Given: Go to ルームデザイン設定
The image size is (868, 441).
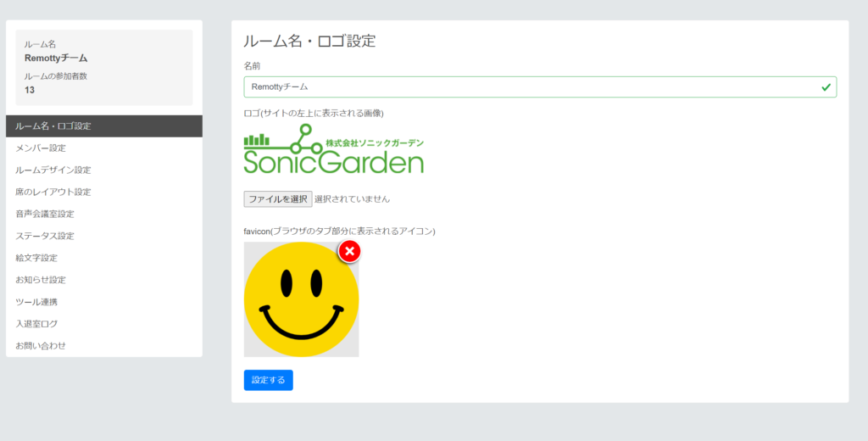Looking at the screenshot, I should pos(104,170).
